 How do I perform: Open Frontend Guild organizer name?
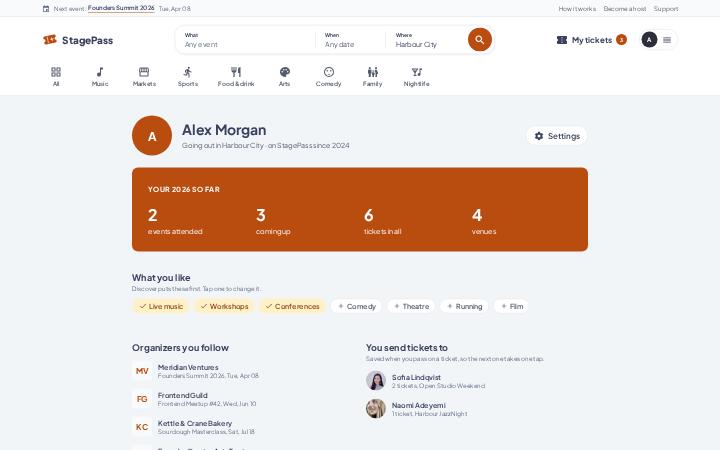point(182,395)
